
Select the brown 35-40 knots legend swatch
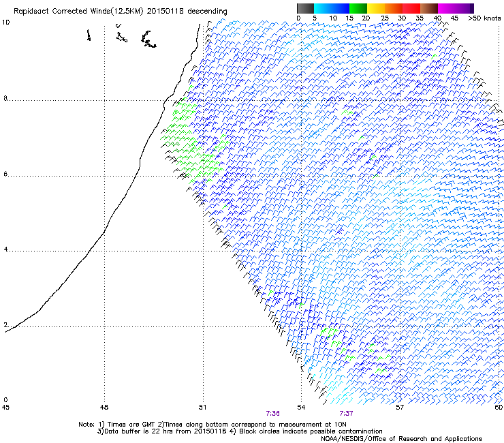(x=429, y=8)
